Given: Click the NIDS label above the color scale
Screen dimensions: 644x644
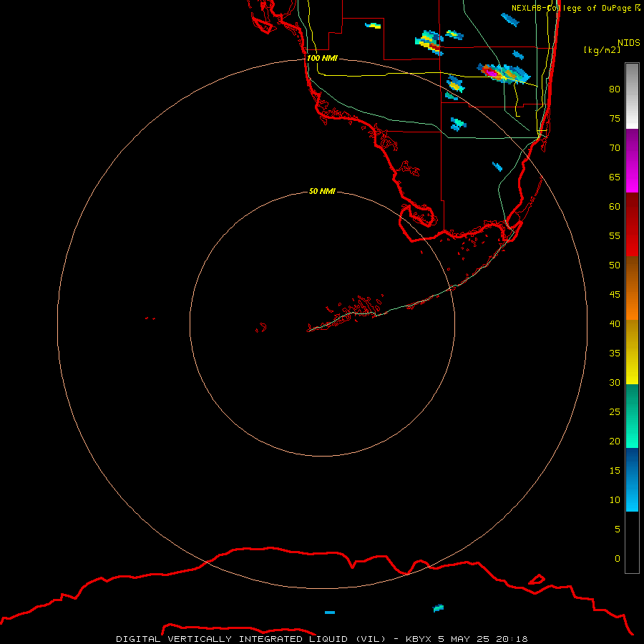Looking at the screenshot, I should tap(629, 42).
